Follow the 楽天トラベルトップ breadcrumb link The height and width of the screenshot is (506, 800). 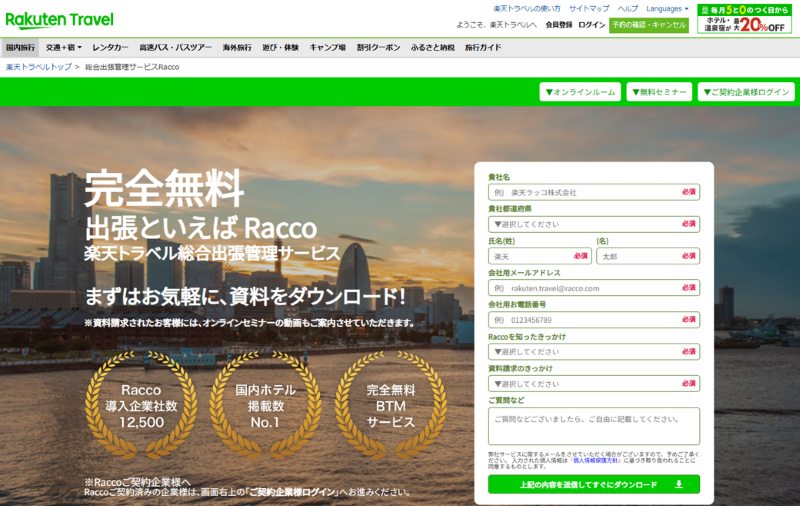(39, 67)
